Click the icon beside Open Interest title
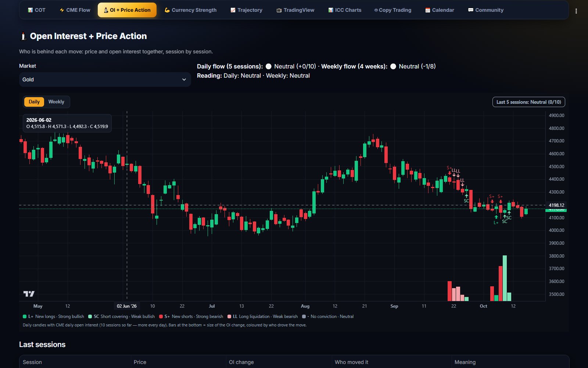This screenshot has height=368, width=588. 23,36
